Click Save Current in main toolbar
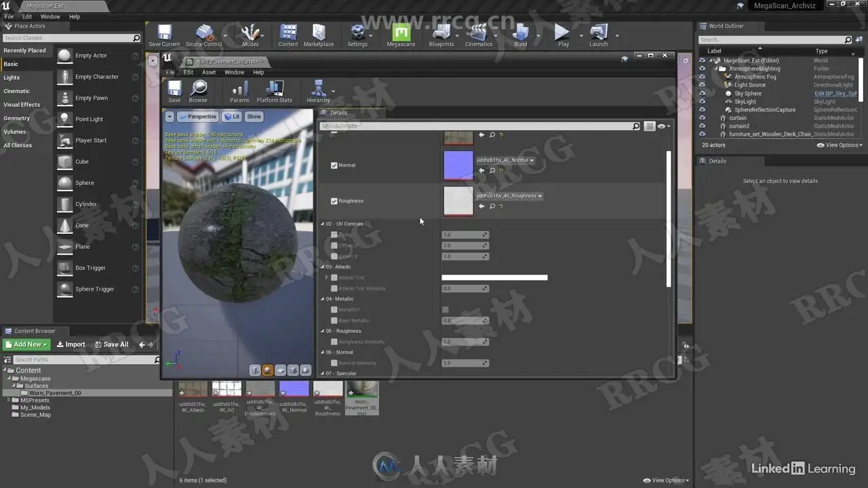Viewport: 868px width, 488px height. (x=164, y=36)
